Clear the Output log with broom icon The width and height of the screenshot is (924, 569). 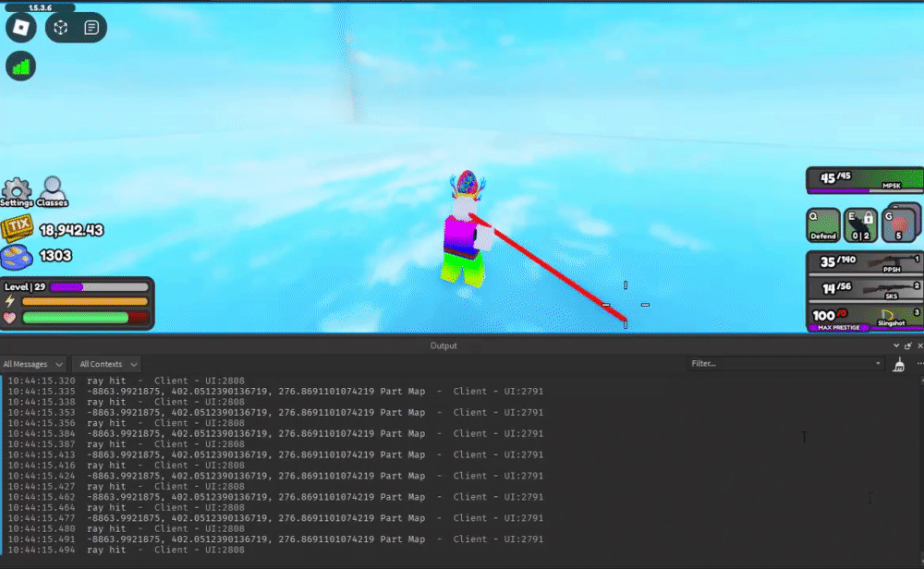[899, 365]
